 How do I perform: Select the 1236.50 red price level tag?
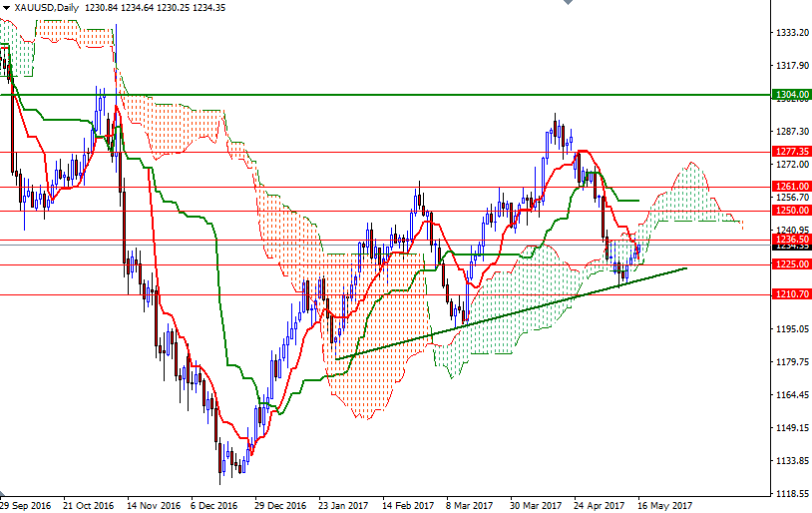tap(790, 240)
